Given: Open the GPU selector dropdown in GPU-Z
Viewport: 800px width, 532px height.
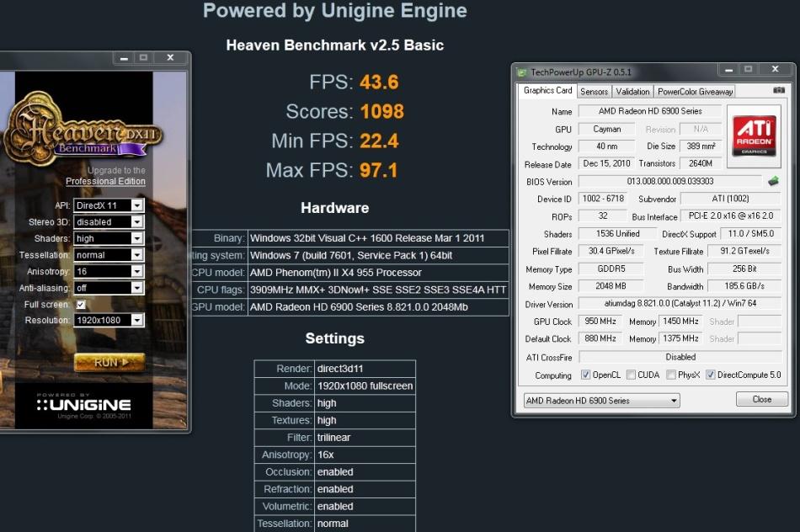Looking at the screenshot, I should point(601,401).
